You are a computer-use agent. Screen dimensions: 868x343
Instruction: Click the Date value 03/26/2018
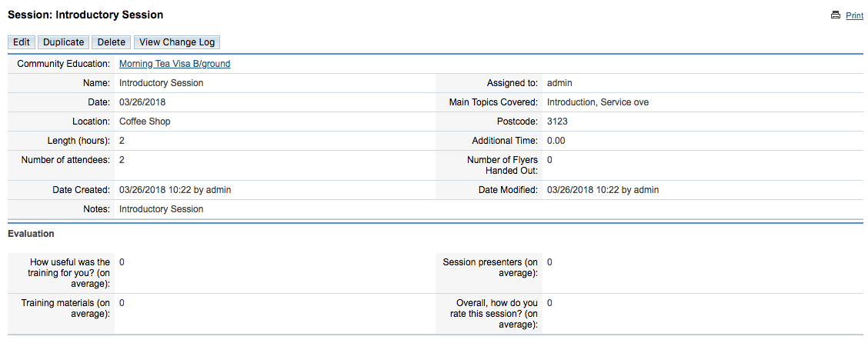[142, 102]
